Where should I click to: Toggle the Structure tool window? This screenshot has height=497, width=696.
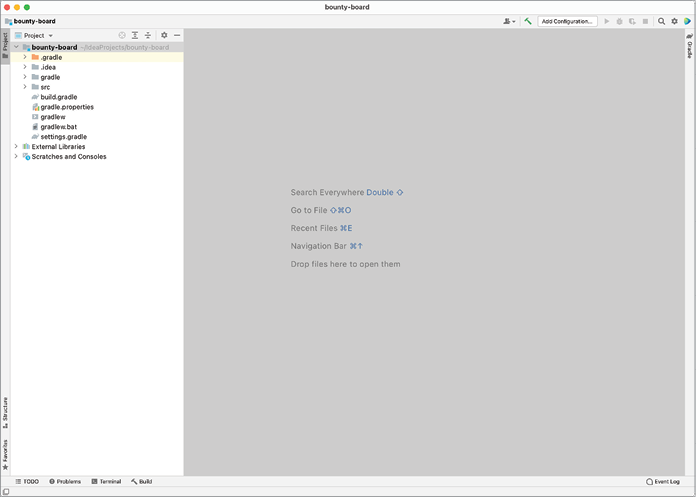pos(5,411)
